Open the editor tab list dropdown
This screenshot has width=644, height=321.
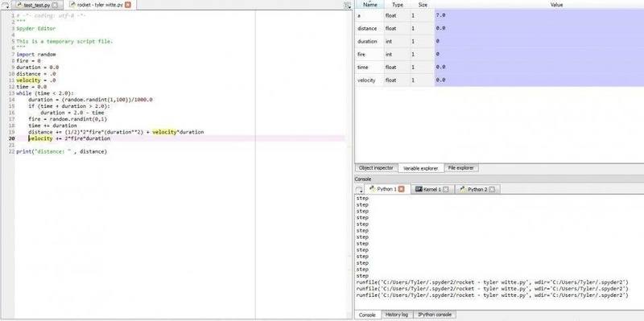pos(5,5)
